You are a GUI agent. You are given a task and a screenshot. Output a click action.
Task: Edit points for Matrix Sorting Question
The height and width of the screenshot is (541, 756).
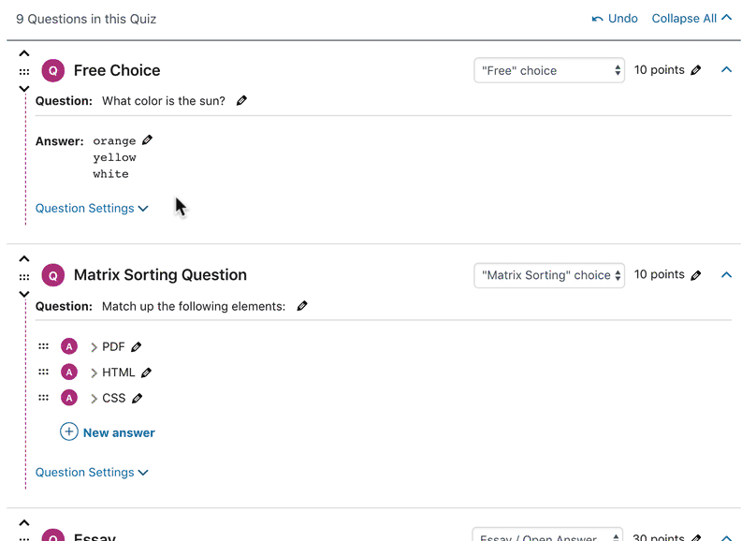click(695, 275)
